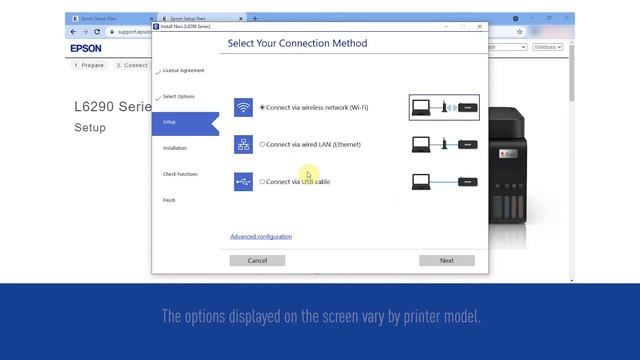Viewport: 640px width, 360px height.
Task: Select the Check Functions step
Action: (180, 174)
